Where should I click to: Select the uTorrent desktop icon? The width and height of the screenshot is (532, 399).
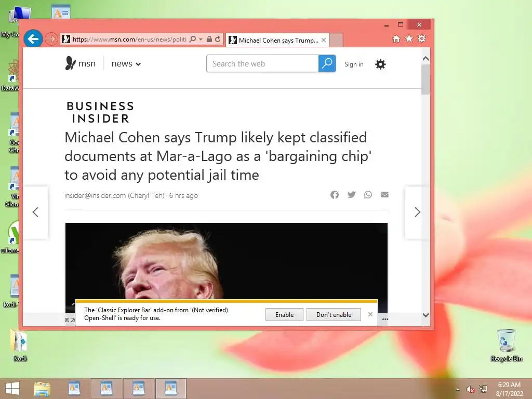coord(10,237)
